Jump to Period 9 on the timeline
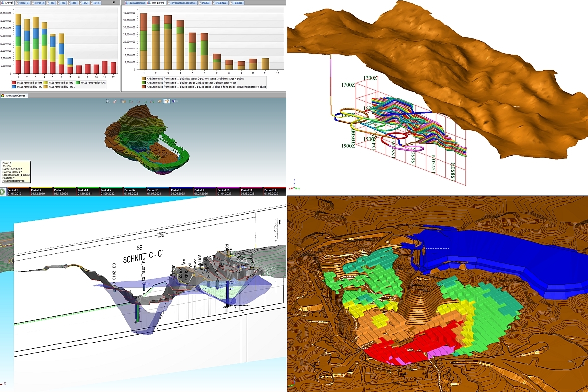 coord(205,192)
